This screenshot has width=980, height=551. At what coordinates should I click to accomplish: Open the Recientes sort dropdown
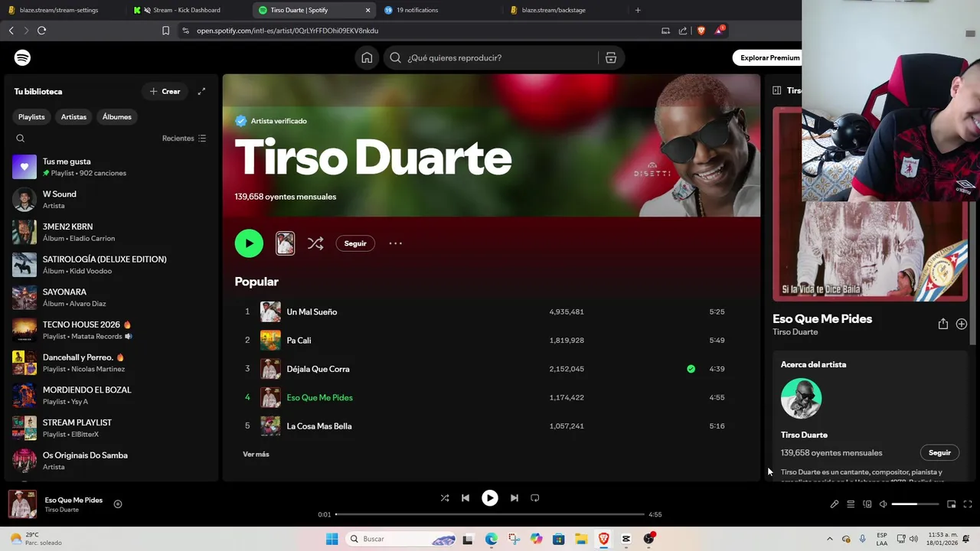point(184,139)
